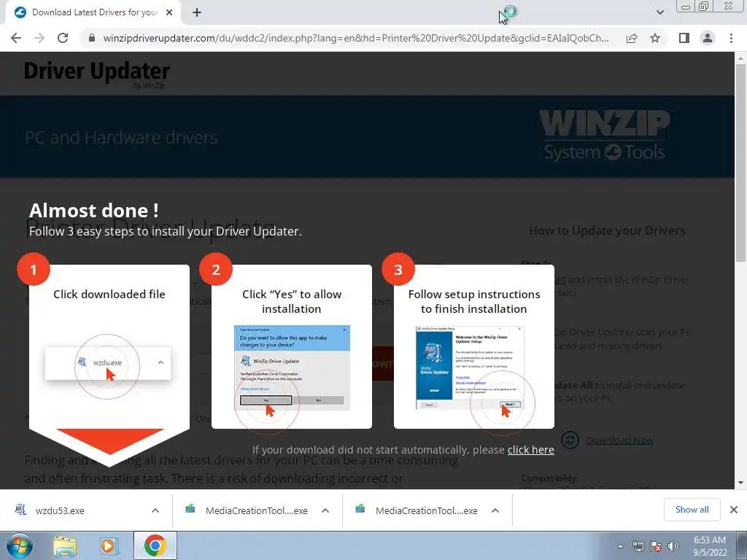This screenshot has width=747, height=560.
Task: Open Windows Explorer from the taskbar
Action: tap(65, 545)
